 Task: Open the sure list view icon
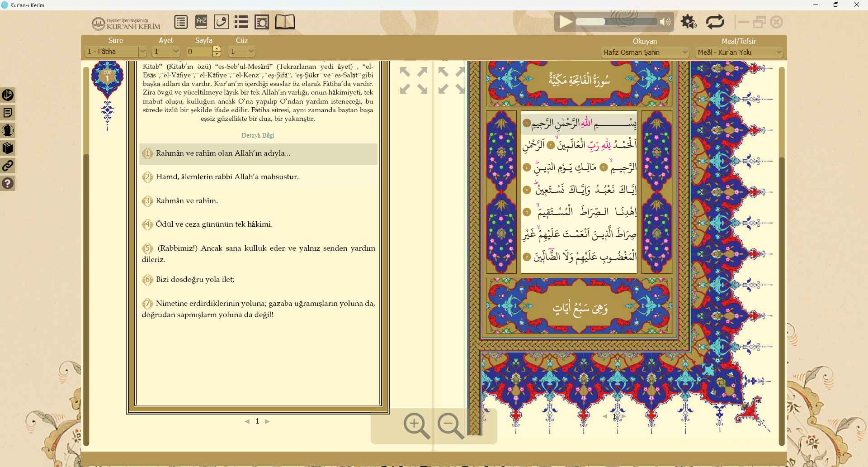pos(181,22)
